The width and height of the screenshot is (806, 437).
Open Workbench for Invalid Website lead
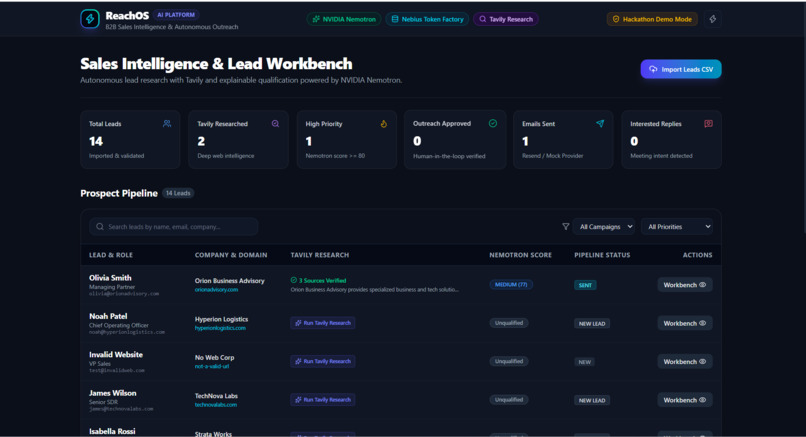coord(685,361)
